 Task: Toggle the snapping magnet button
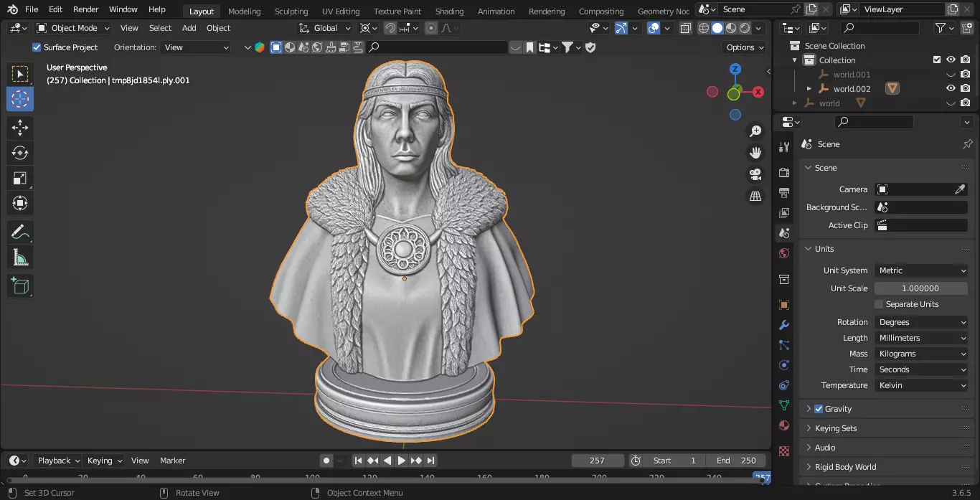(x=390, y=28)
